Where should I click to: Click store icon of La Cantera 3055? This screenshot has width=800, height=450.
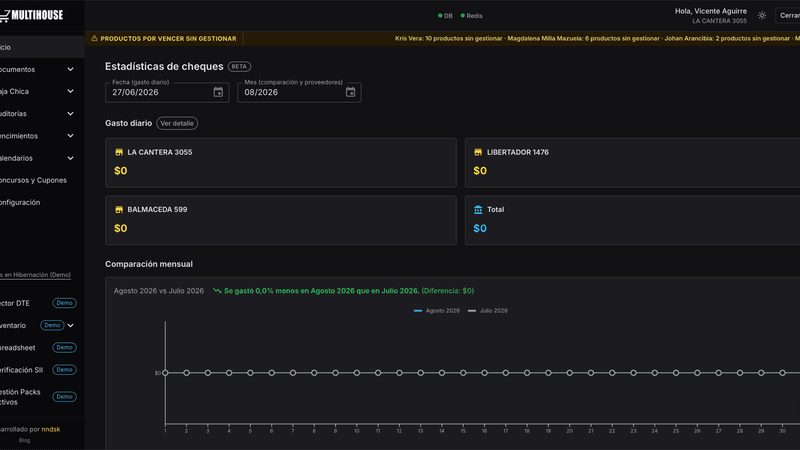point(119,152)
